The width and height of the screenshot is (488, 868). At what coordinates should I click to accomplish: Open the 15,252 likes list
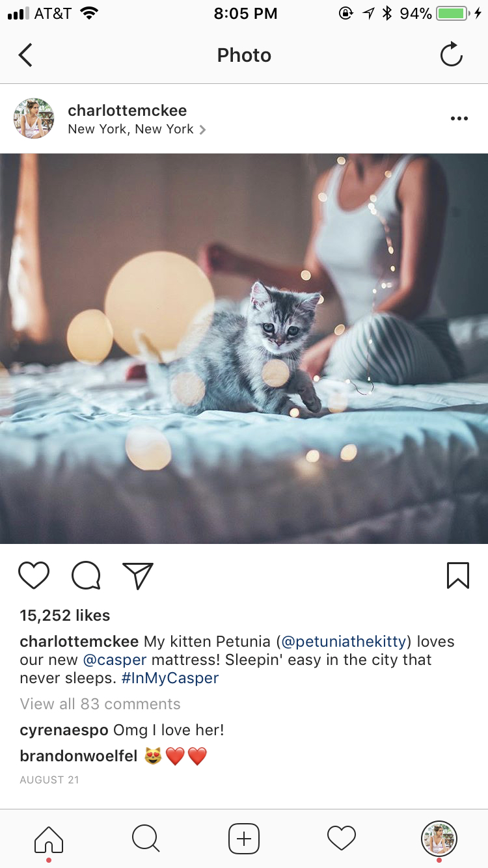point(65,616)
